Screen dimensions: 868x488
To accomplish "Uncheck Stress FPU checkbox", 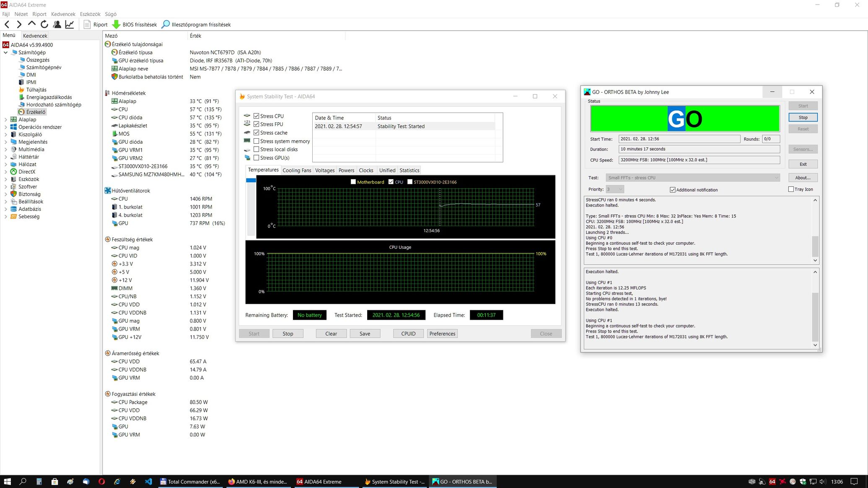I will (x=257, y=124).
